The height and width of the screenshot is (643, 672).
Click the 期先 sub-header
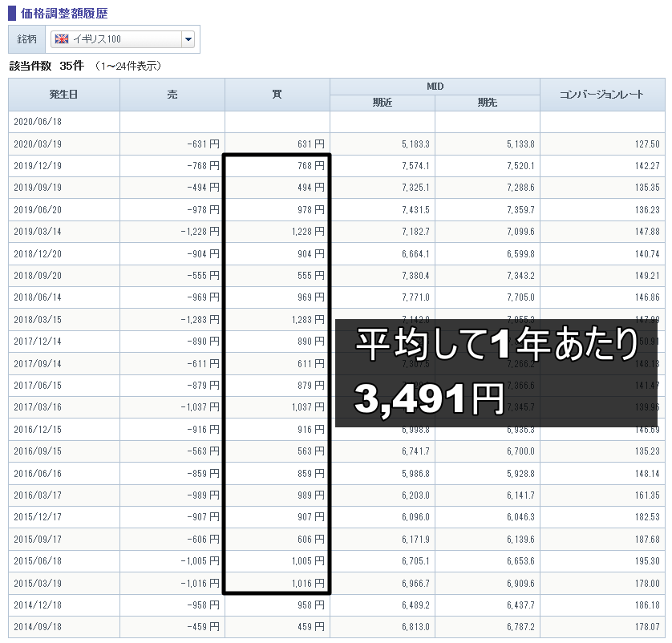pos(488,103)
